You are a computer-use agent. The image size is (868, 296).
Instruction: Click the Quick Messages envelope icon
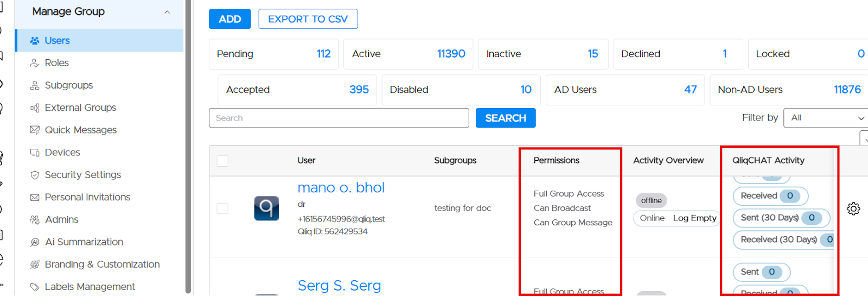[x=35, y=130]
